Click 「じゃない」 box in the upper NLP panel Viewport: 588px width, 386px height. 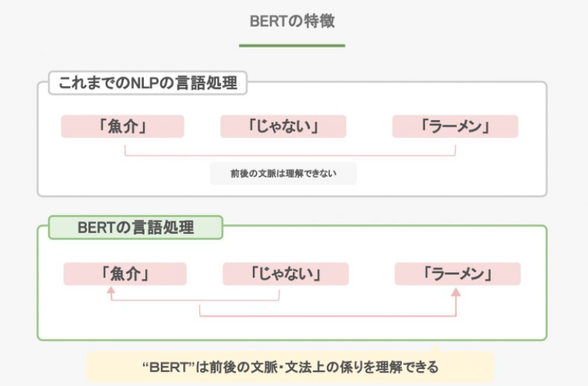click(283, 126)
